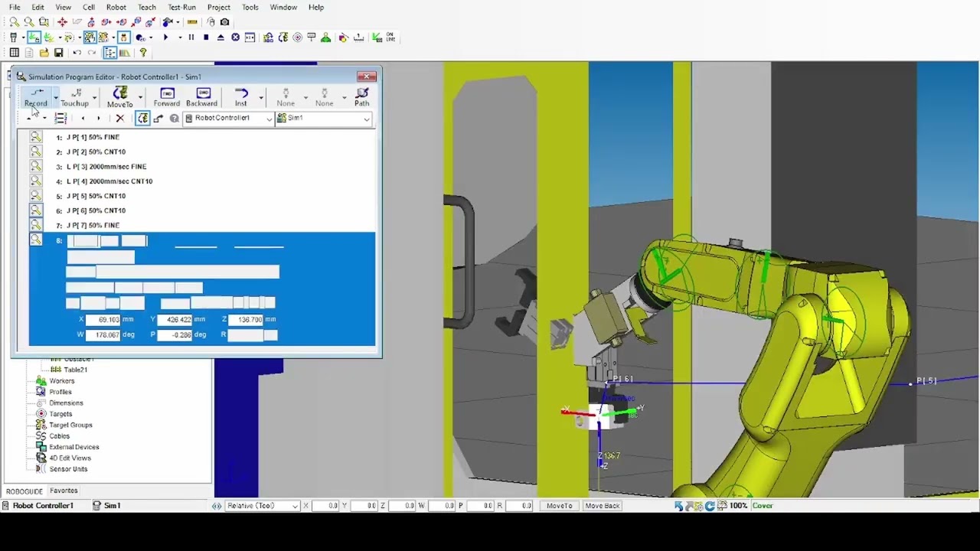The image size is (980, 551).
Task: Select 4D Edit Views in the tree
Action: click(x=70, y=458)
